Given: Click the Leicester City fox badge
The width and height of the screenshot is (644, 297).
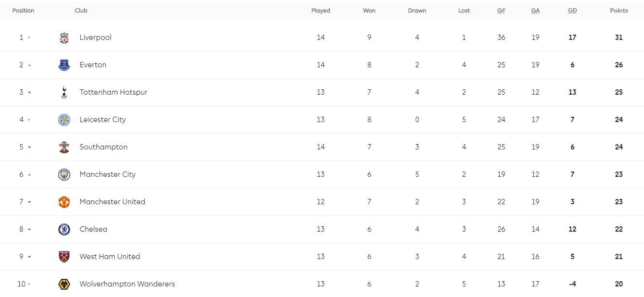Looking at the screenshot, I should tap(64, 120).
